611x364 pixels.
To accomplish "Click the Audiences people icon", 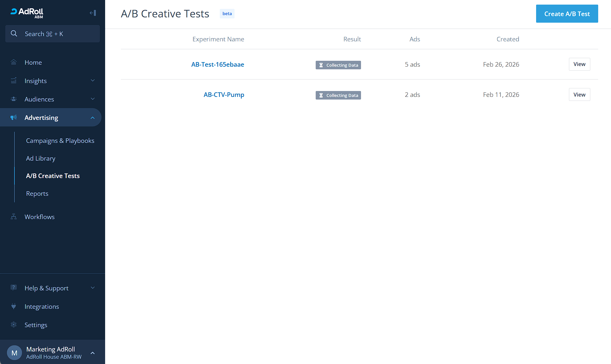I will tap(13, 99).
